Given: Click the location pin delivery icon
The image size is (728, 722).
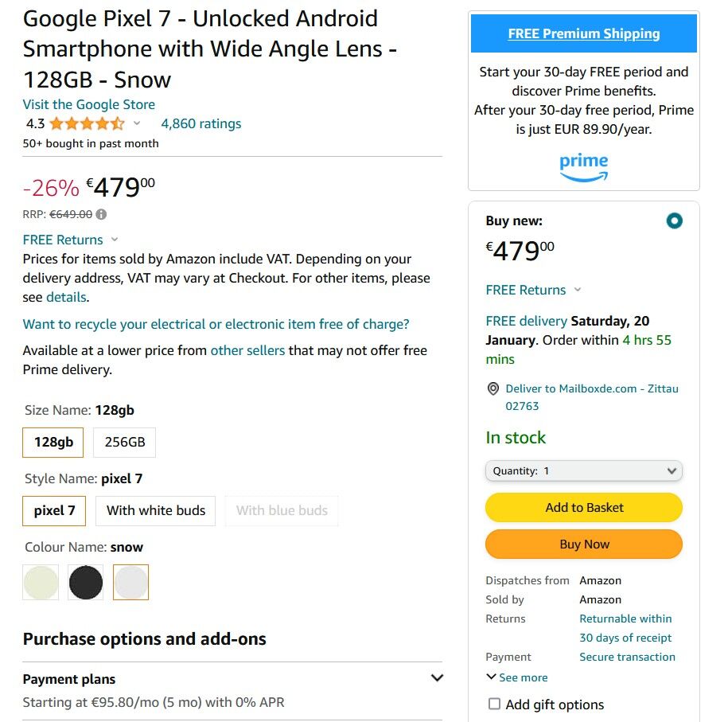Looking at the screenshot, I should [x=493, y=389].
